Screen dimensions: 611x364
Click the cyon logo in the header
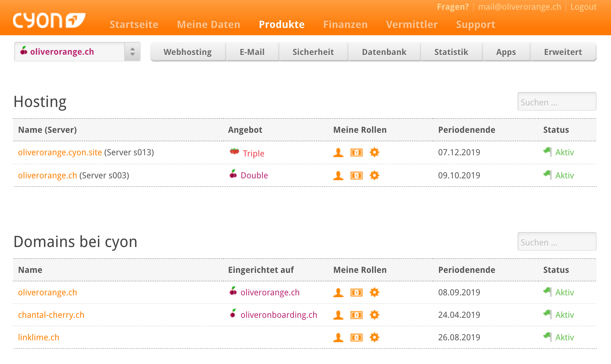pos(49,20)
